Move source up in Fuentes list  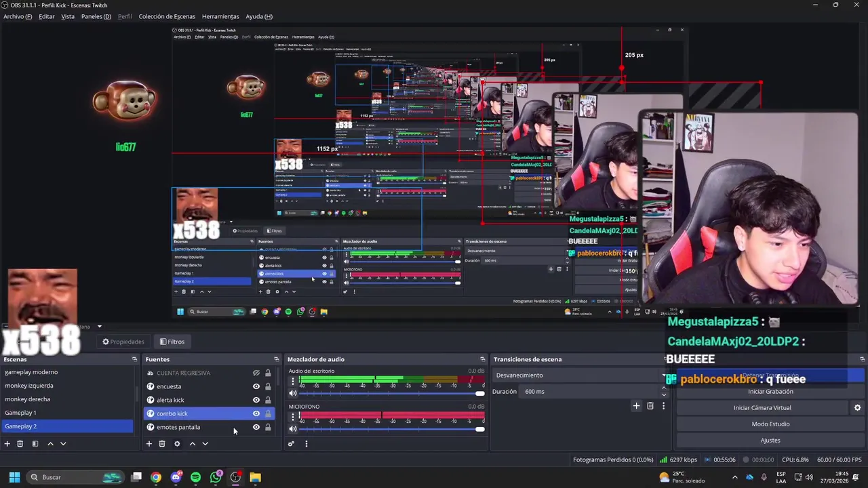coord(192,444)
